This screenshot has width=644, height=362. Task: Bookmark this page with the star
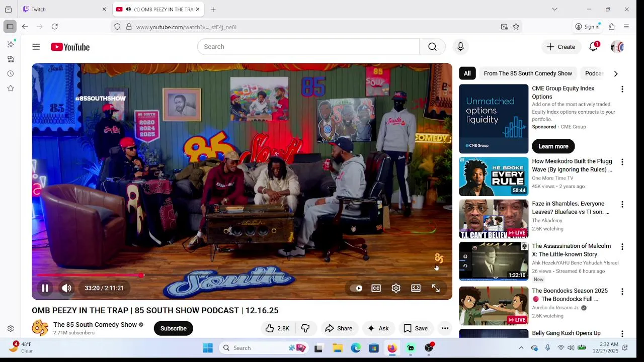tap(516, 27)
